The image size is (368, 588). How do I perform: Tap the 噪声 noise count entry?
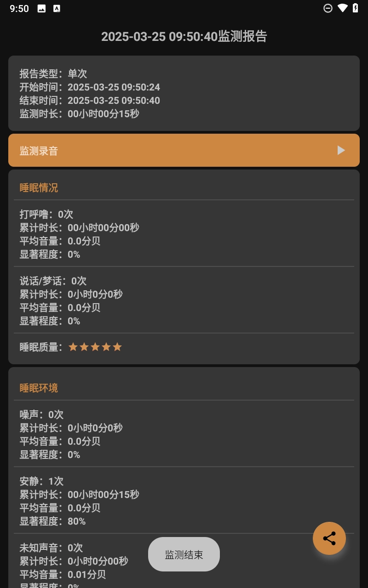(x=41, y=414)
